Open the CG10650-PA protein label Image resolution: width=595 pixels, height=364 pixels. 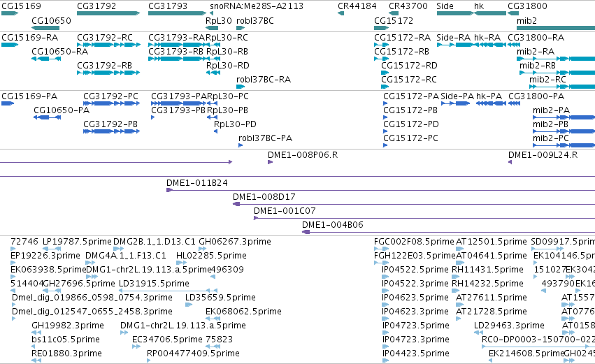coord(62,110)
